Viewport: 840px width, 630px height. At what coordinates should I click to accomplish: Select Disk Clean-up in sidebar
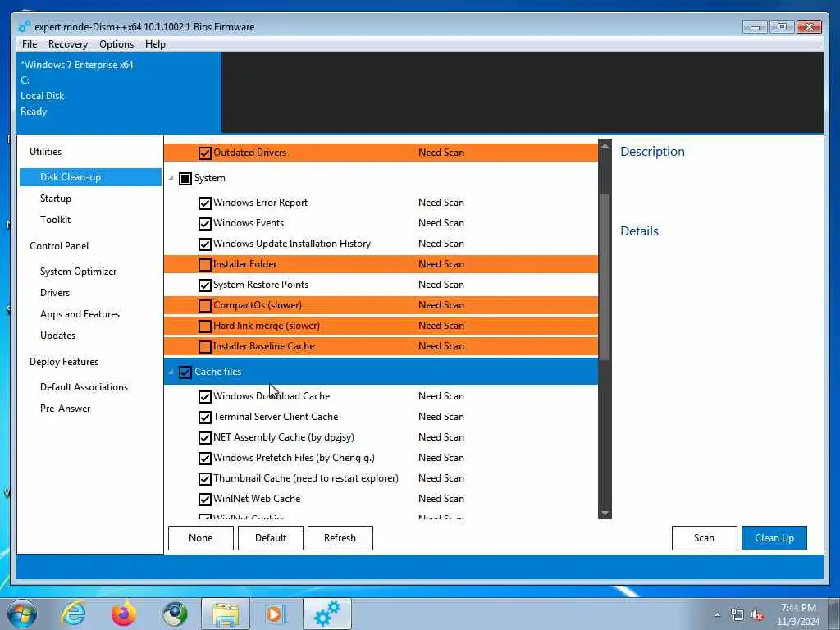click(90, 177)
